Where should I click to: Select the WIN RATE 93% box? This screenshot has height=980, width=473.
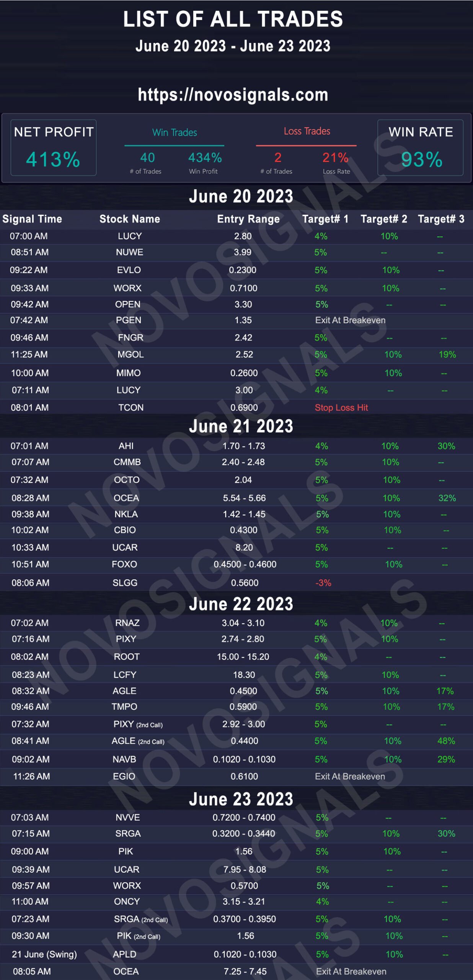[420, 147]
